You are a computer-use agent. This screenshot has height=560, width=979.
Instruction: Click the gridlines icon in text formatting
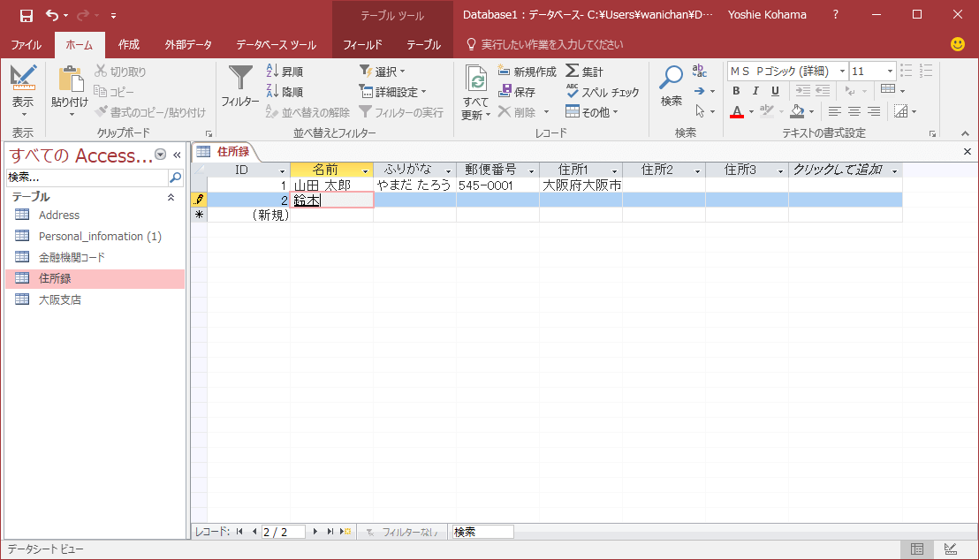pos(888,90)
